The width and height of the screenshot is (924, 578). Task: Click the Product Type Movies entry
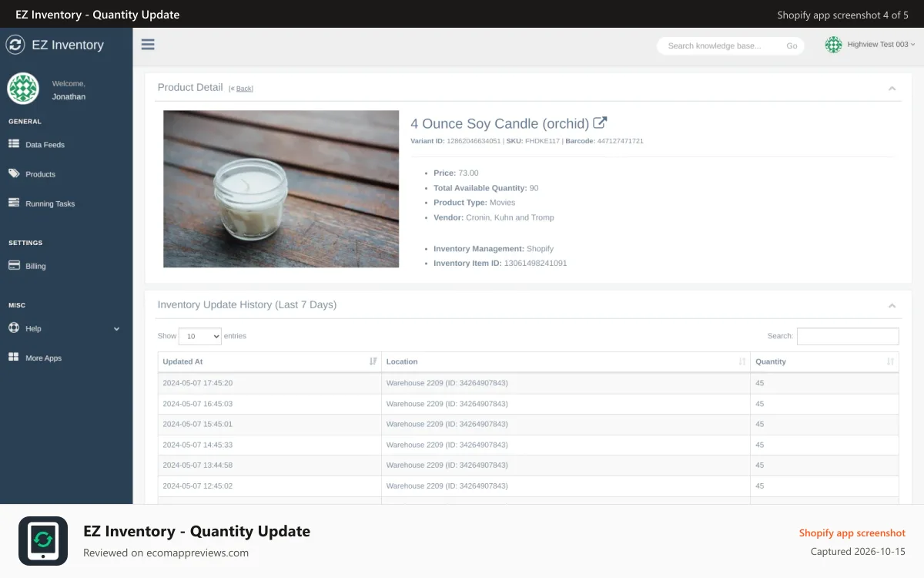pos(474,203)
